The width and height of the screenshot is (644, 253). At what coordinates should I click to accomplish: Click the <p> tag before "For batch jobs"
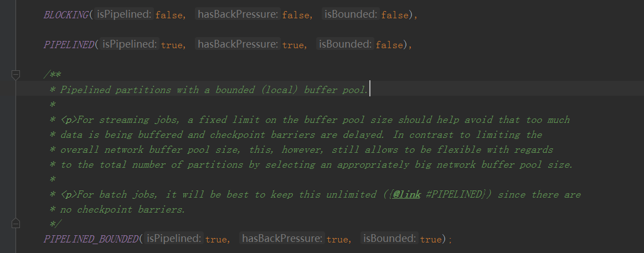point(69,194)
